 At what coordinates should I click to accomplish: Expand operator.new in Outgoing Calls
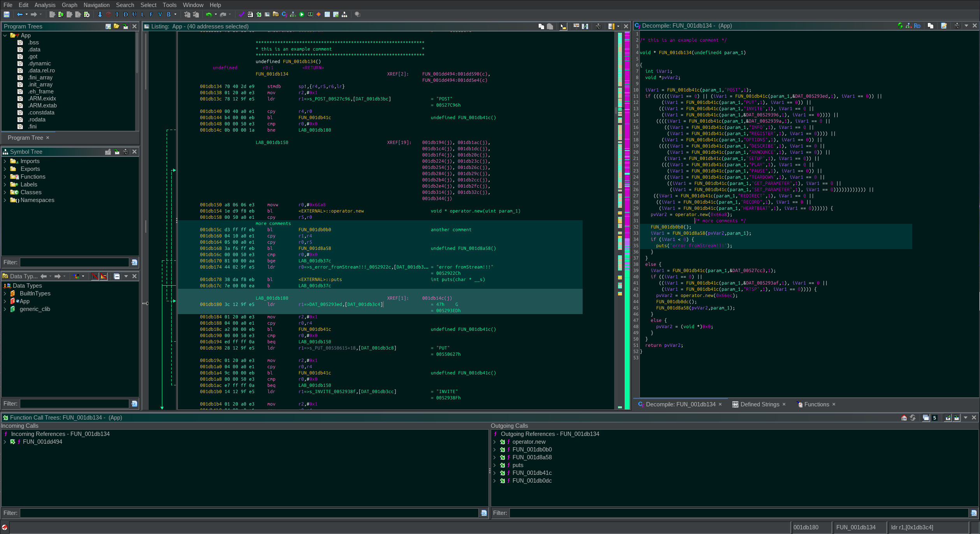(494, 442)
